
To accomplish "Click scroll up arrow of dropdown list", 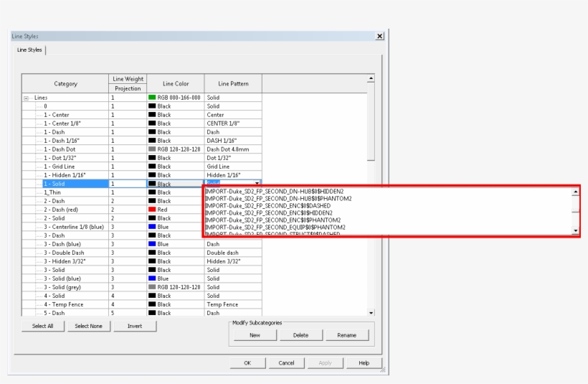I will 575,192.
